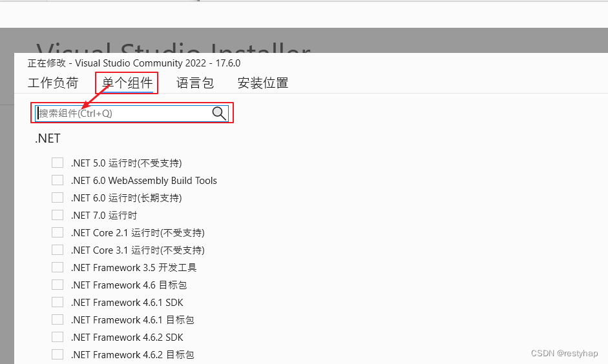Check .NET Core 2.1 运行时 checkbox
The width and height of the screenshot is (608, 364).
58,232
